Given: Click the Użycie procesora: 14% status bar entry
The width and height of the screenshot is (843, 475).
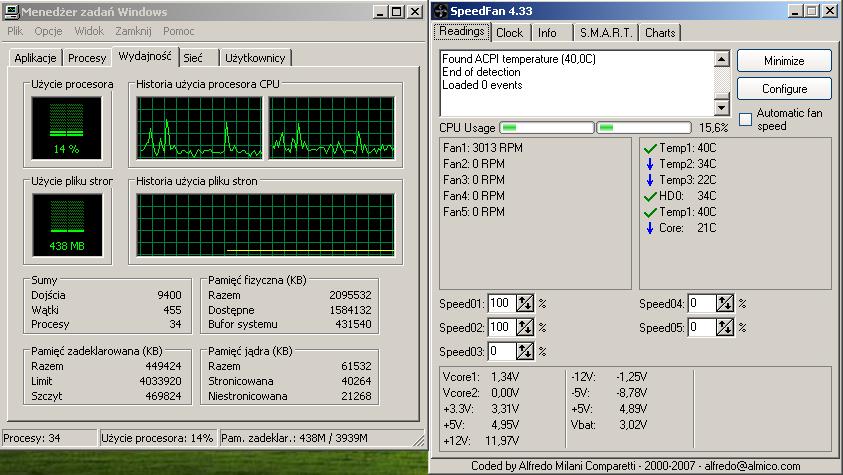Looking at the screenshot, I should (157, 438).
